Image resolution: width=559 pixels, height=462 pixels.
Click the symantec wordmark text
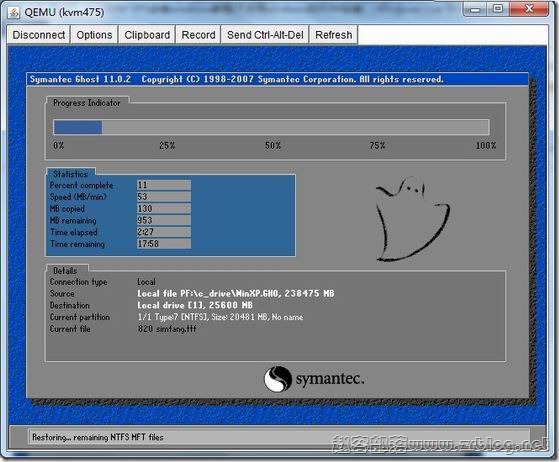click(330, 379)
